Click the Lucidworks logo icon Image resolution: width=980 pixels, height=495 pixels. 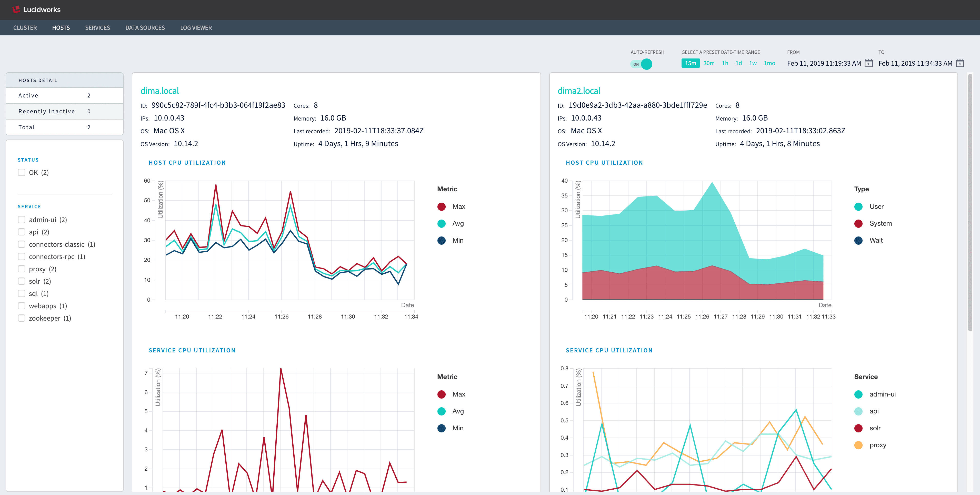click(16, 9)
